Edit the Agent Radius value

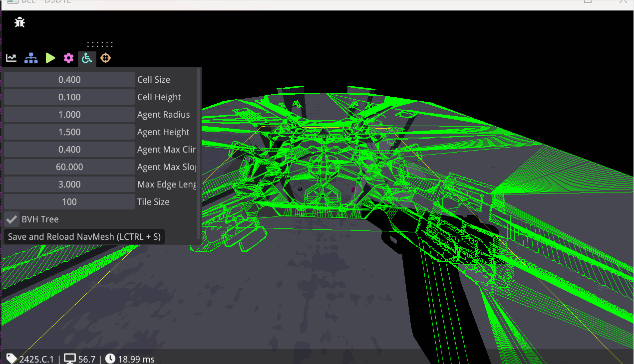(69, 114)
